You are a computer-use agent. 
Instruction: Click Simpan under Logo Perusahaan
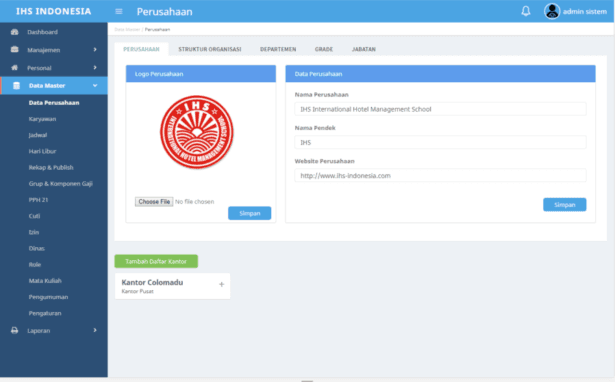pyautogui.click(x=249, y=213)
